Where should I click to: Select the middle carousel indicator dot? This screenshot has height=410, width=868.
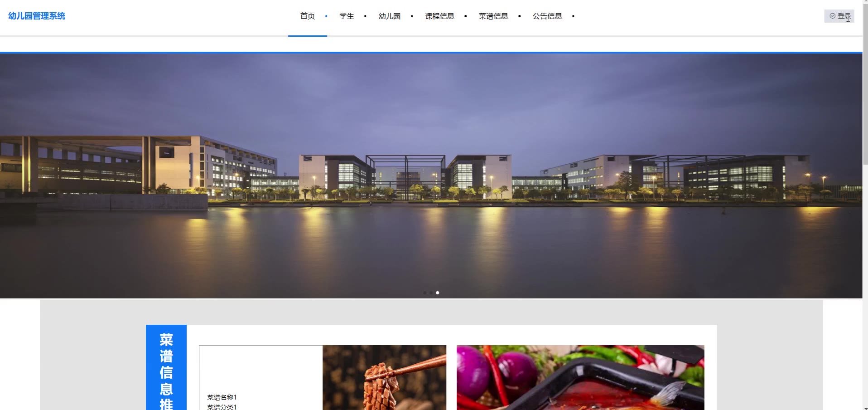[431, 293]
